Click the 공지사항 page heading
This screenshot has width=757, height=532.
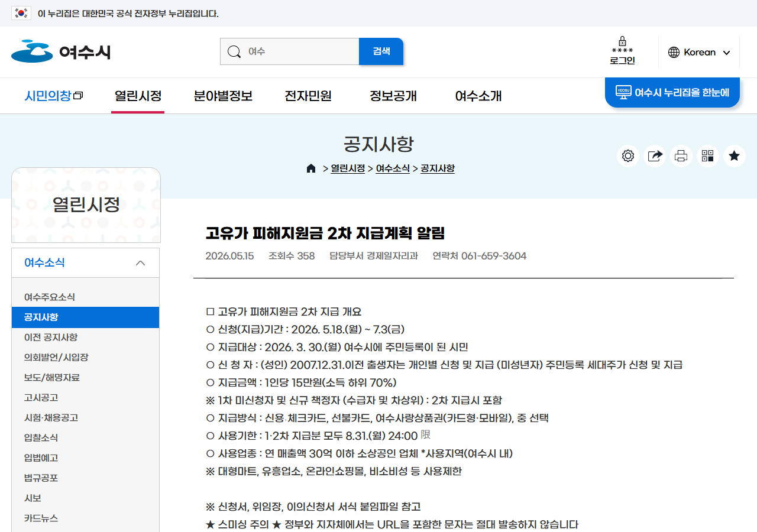point(378,144)
